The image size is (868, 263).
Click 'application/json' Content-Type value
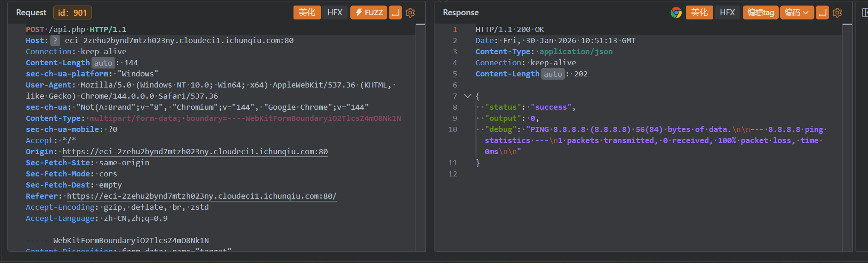pyautogui.click(x=576, y=52)
